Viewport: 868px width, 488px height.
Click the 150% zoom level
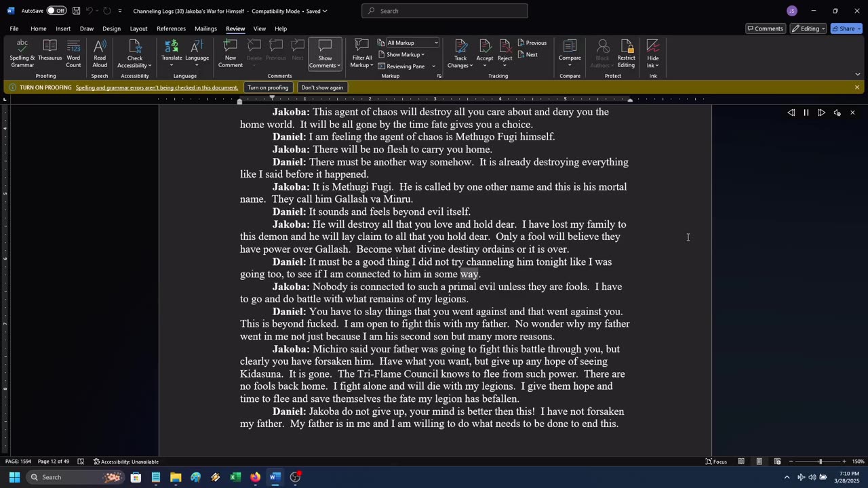[x=858, y=462]
